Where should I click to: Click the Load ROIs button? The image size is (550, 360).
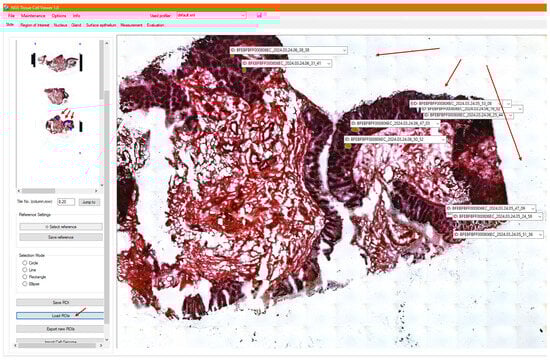pos(60,316)
